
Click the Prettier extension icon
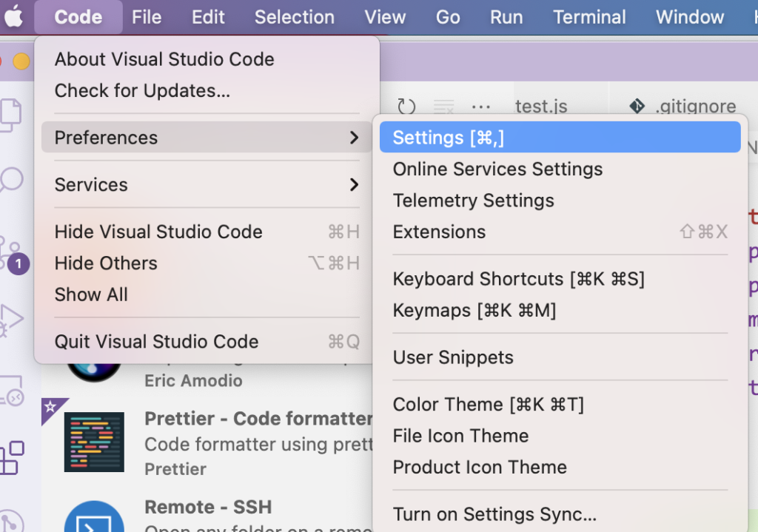pyautogui.click(x=94, y=442)
